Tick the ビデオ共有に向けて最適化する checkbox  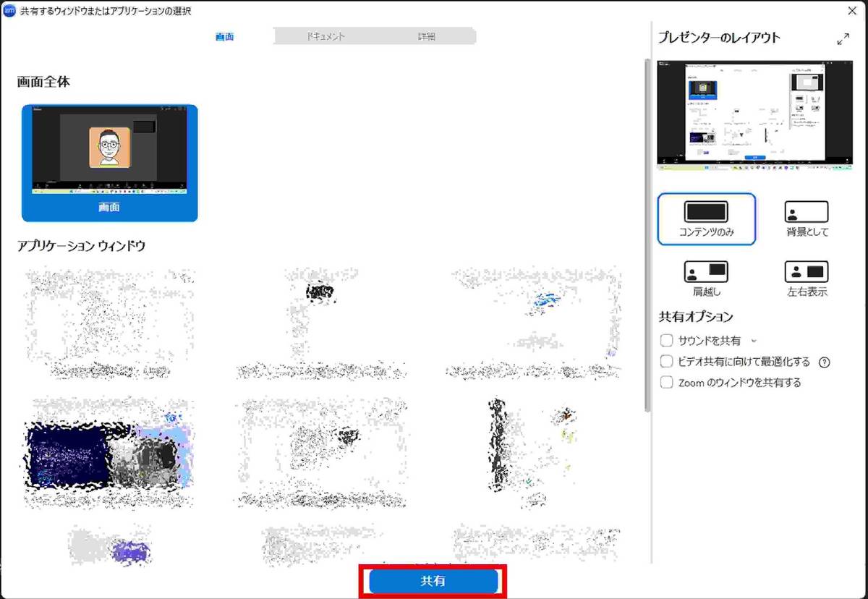pos(667,362)
